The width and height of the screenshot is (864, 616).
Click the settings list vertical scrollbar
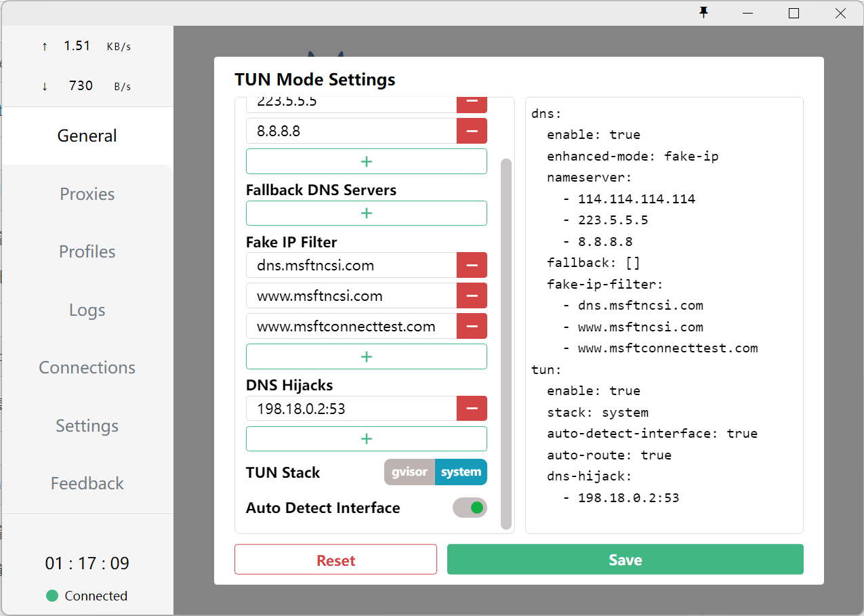pos(506,344)
